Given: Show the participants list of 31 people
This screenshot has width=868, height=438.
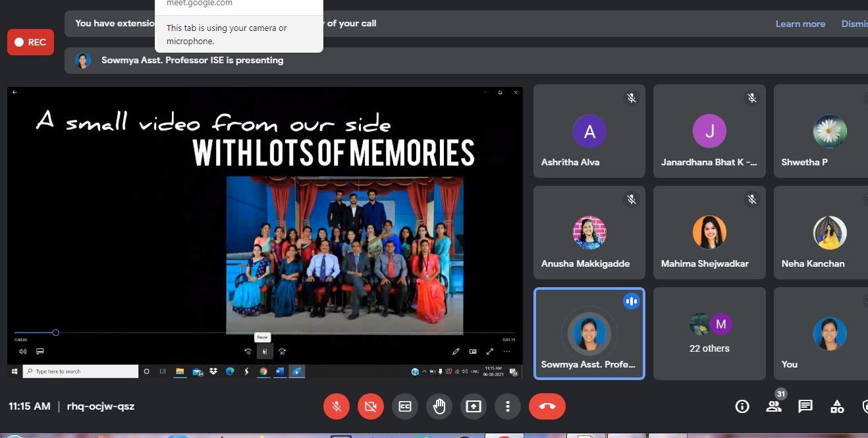Looking at the screenshot, I should click(774, 406).
